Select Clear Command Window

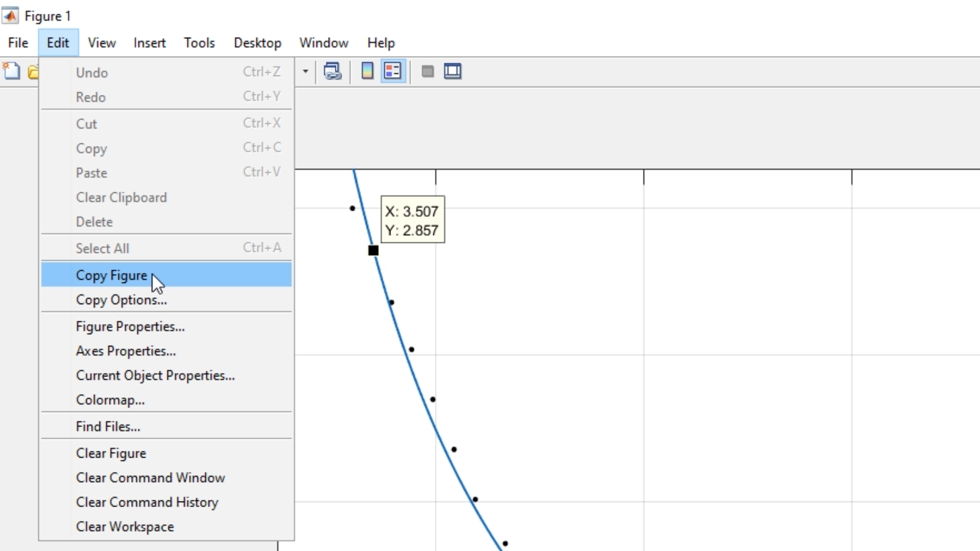pos(150,478)
